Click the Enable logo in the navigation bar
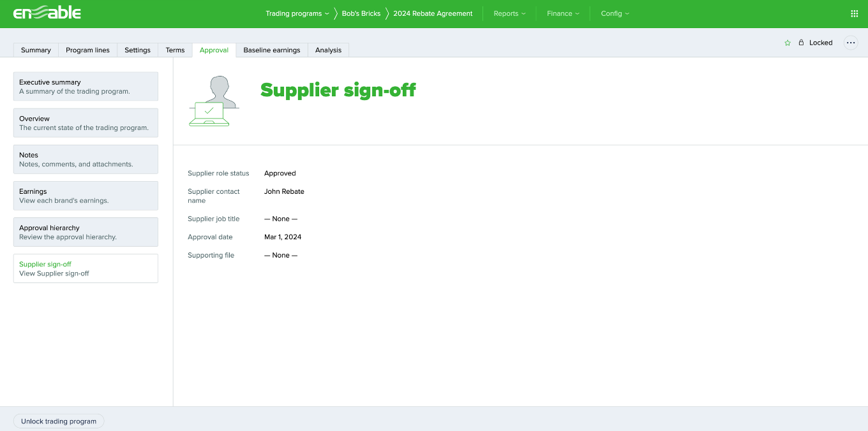This screenshot has height=431, width=868. point(48,13)
